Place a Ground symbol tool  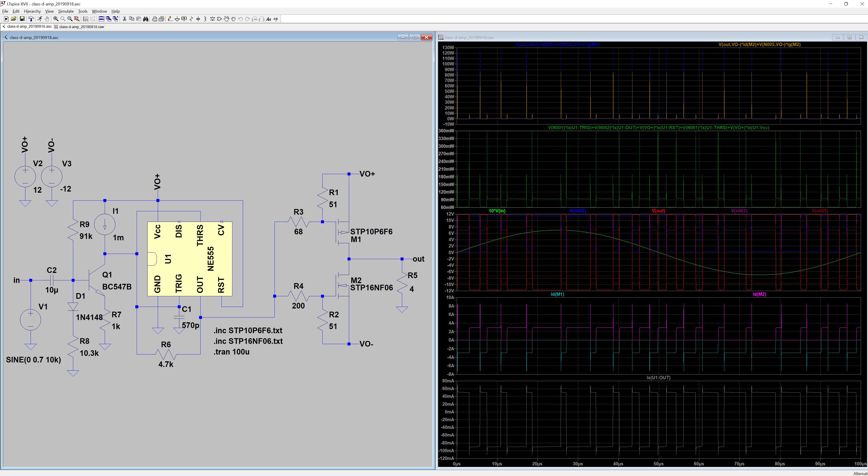[177, 19]
